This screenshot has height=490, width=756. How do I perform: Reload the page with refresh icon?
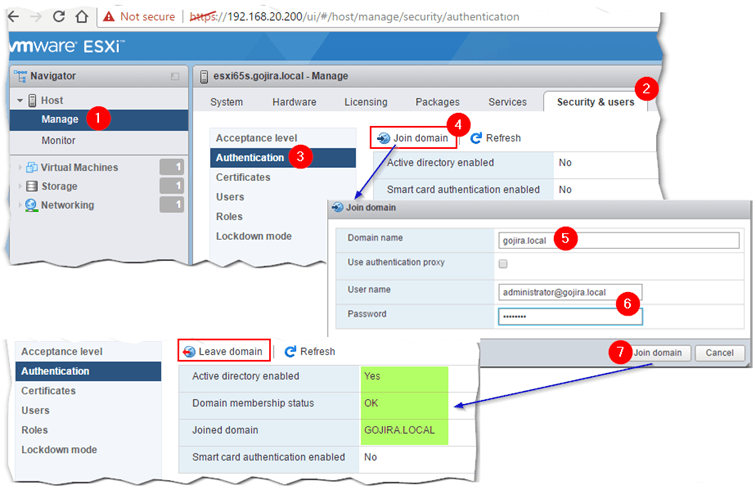click(59, 16)
